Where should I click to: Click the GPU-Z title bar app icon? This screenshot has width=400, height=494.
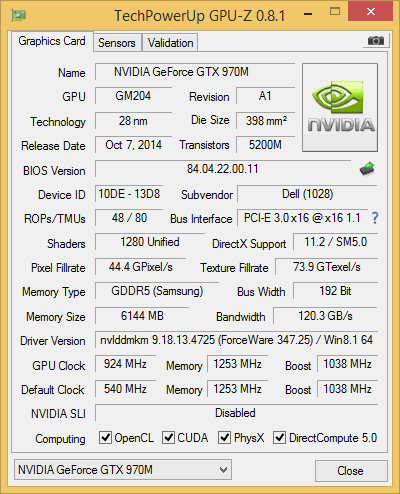19,15
